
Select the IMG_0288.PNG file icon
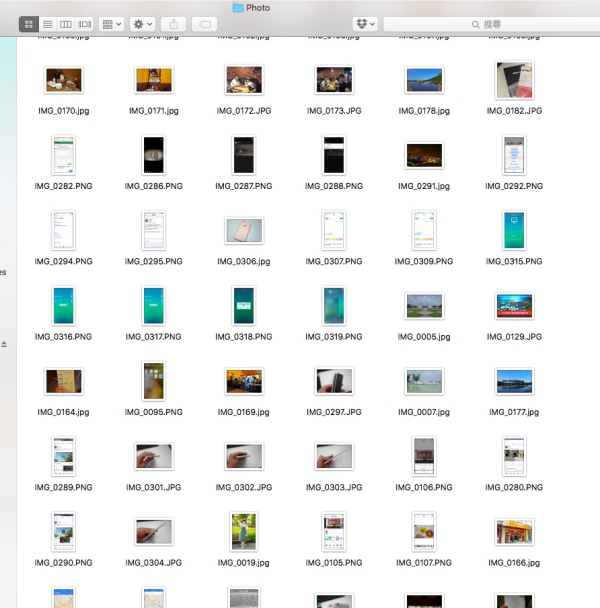coord(334,155)
